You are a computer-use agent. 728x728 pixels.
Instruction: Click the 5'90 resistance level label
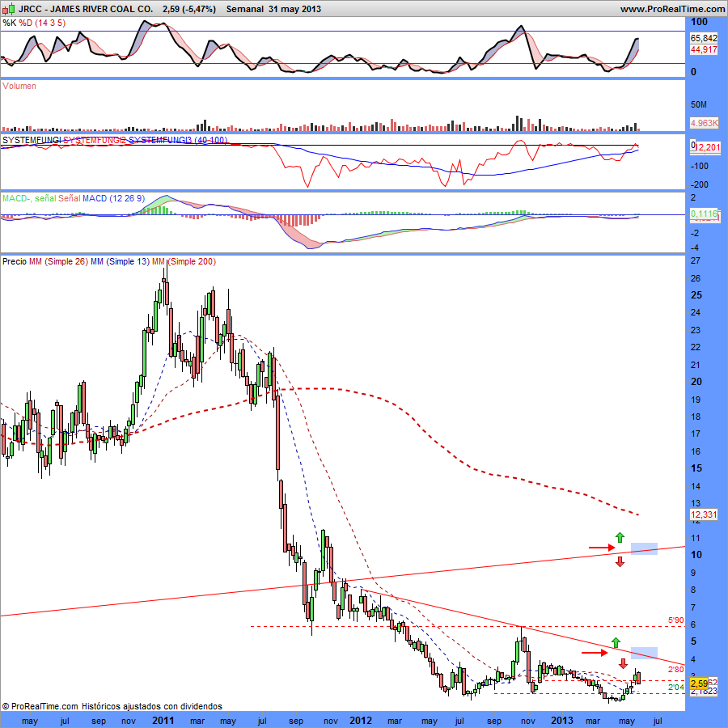point(676,620)
